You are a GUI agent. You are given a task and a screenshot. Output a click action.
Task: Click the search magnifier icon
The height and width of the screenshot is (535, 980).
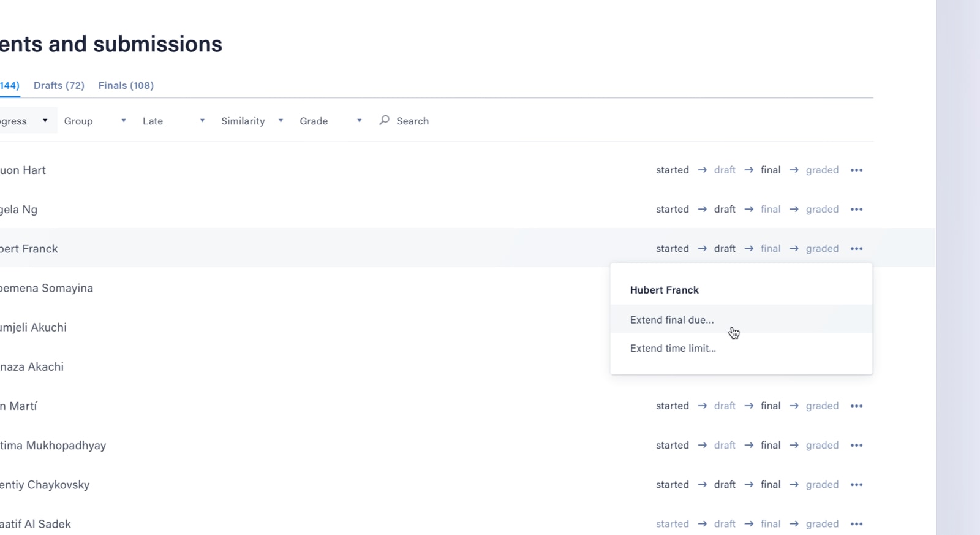pyautogui.click(x=384, y=121)
